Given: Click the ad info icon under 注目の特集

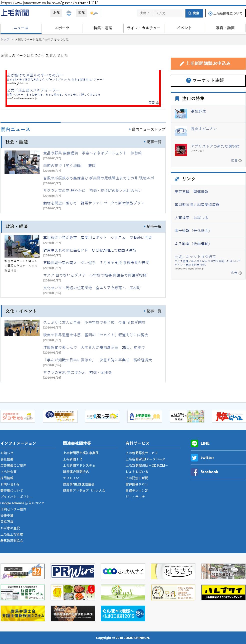Looking at the screenshot, I should [x=240, y=160].
